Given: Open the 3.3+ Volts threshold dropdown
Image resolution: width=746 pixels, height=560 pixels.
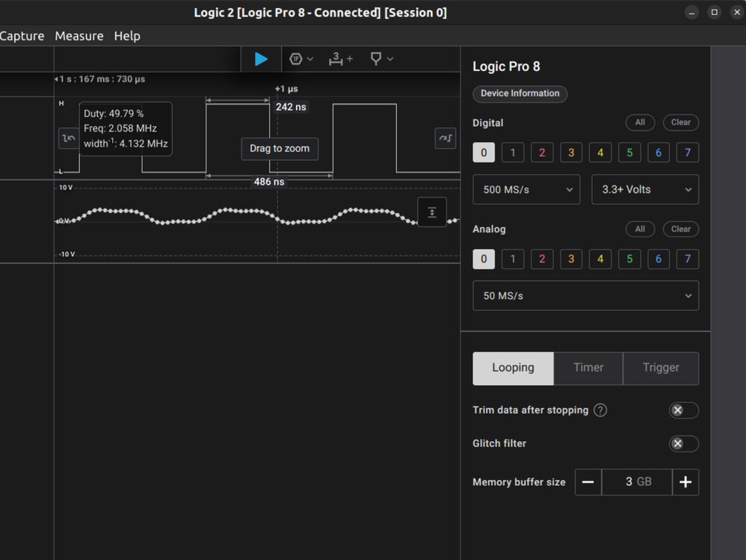Looking at the screenshot, I should click(x=645, y=190).
